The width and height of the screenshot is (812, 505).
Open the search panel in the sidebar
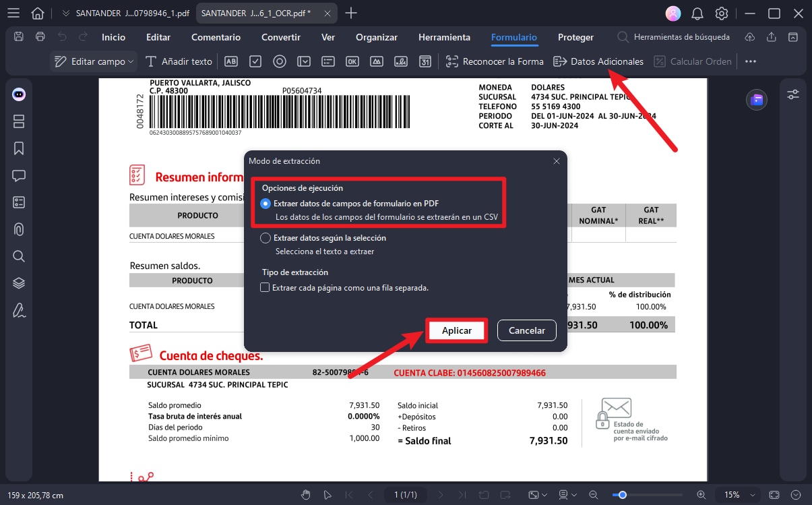coord(18,256)
